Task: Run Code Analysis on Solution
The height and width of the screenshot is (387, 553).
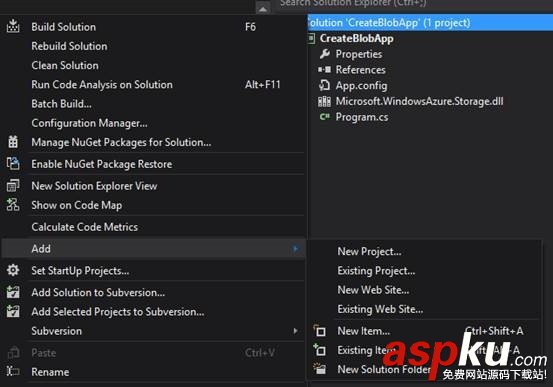Action: pos(153,84)
